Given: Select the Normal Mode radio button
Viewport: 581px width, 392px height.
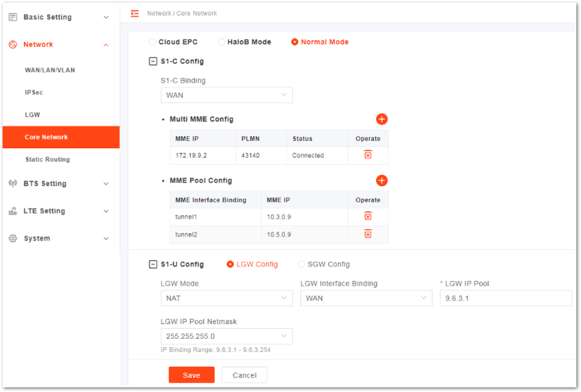Looking at the screenshot, I should pyautogui.click(x=295, y=42).
